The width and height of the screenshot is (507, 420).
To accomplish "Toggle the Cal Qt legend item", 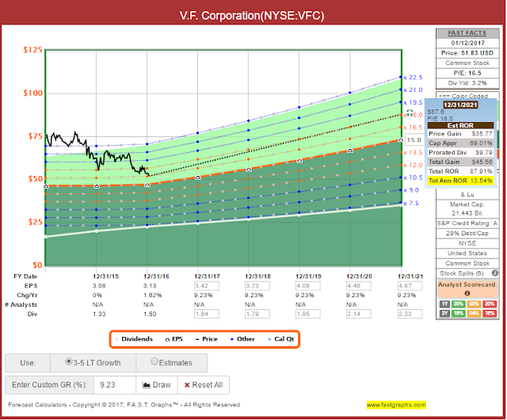I will coord(281,339).
